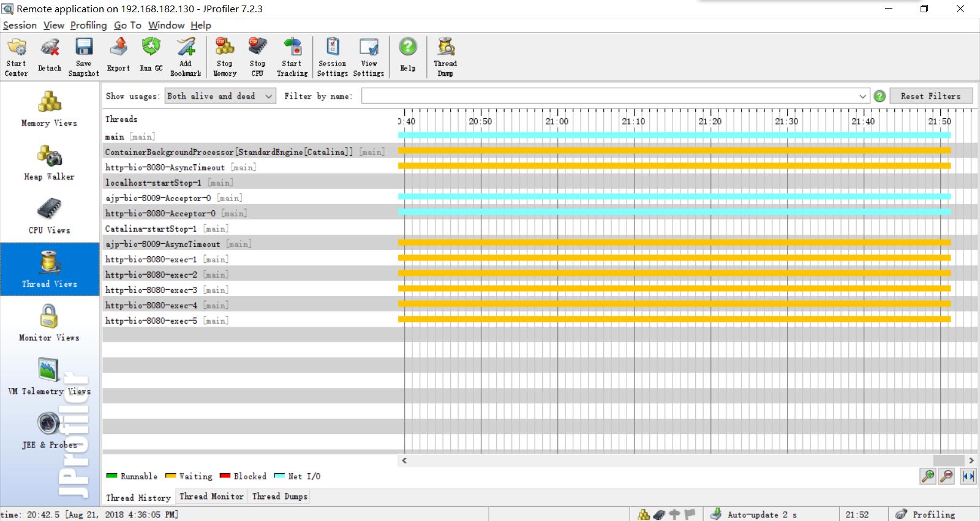This screenshot has width=980, height=521.
Task: Click the 21:00 timeline marker
Action: coord(557,121)
